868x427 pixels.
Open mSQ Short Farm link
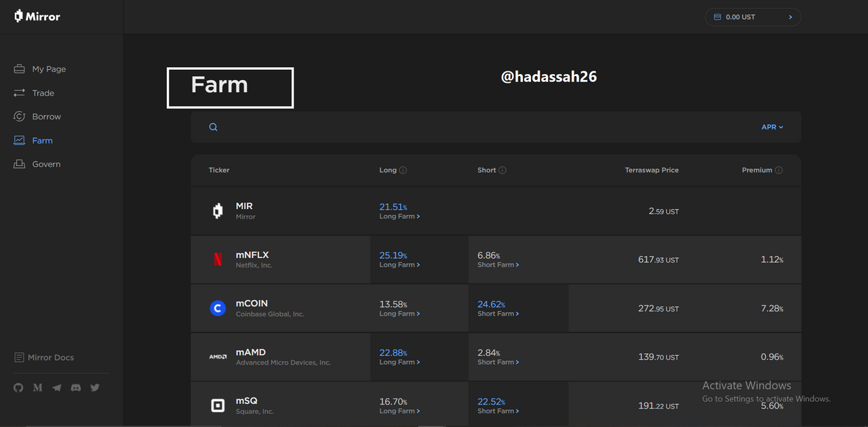click(x=498, y=411)
